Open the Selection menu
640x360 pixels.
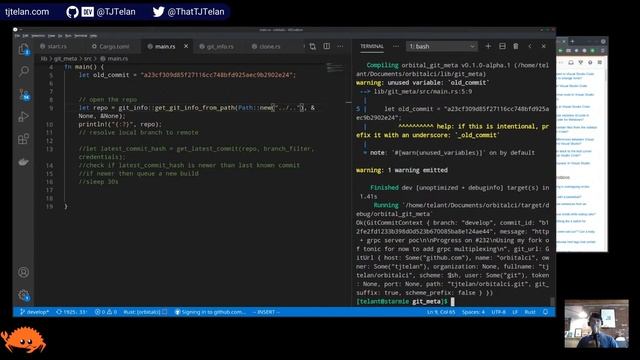point(38,36)
